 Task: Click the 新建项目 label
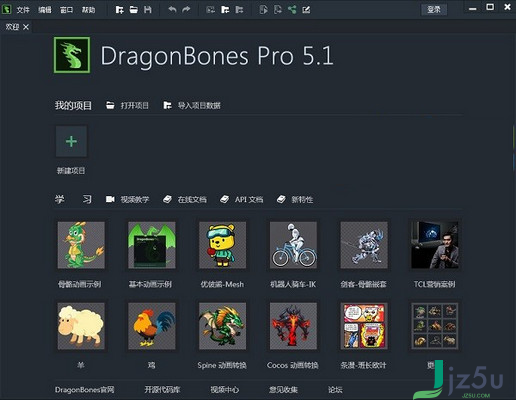[x=71, y=171]
